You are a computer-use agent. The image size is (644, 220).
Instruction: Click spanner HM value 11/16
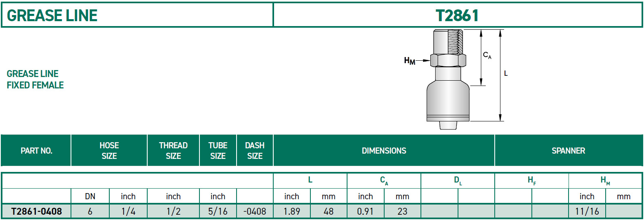tap(587, 211)
